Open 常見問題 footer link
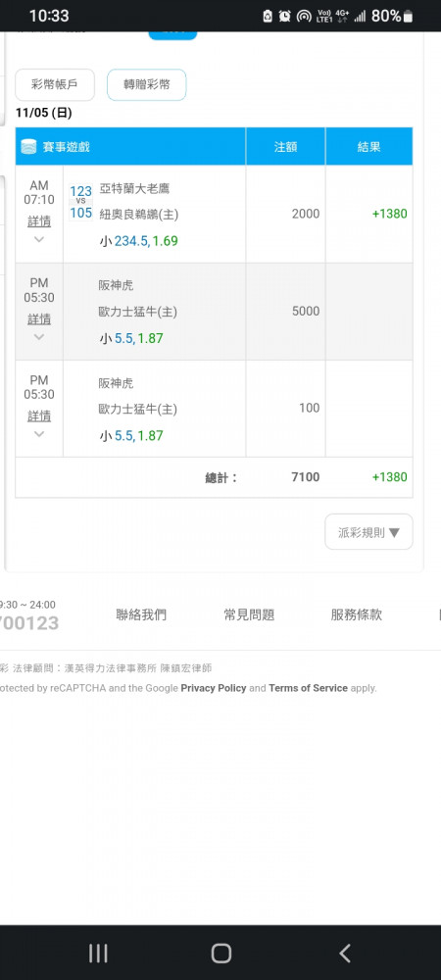Screen dimensions: 441x980 click(249, 614)
